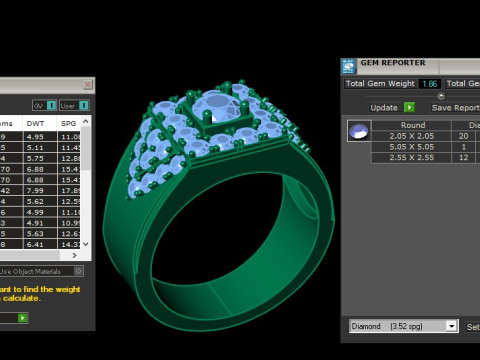The width and height of the screenshot is (480, 360).
Task: Click the DWT value 7.99
Action: (35, 191)
